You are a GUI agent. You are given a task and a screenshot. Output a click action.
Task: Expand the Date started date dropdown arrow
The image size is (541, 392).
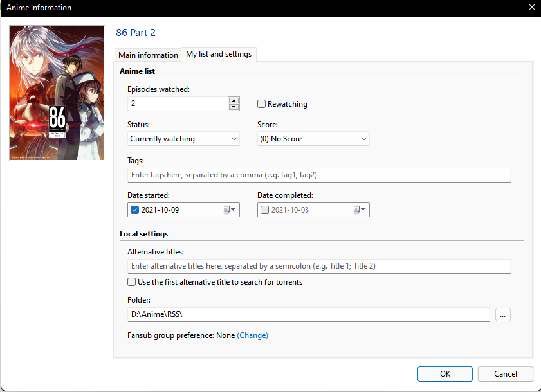pyautogui.click(x=234, y=209)
